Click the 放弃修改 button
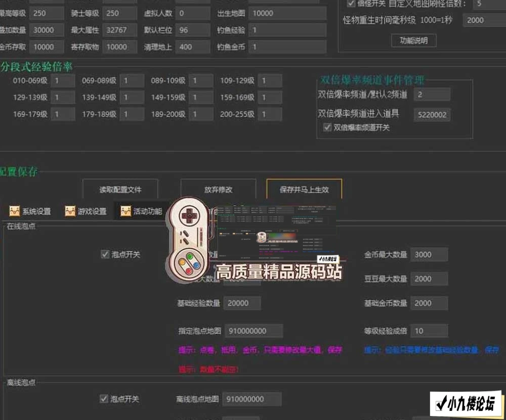The width and height of the screenshot is (506, 420). tap(218, 189)
